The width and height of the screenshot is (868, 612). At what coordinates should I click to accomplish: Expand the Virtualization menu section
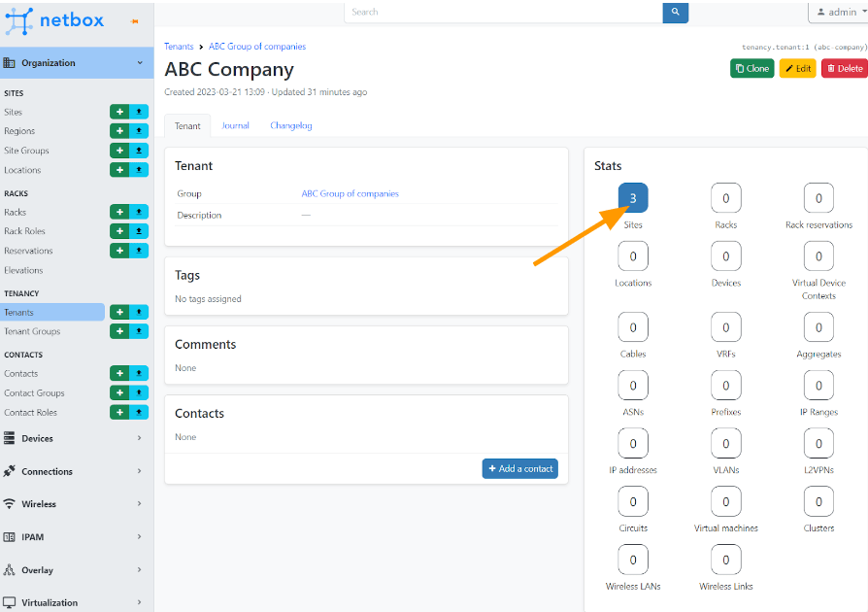click(77, 602)
